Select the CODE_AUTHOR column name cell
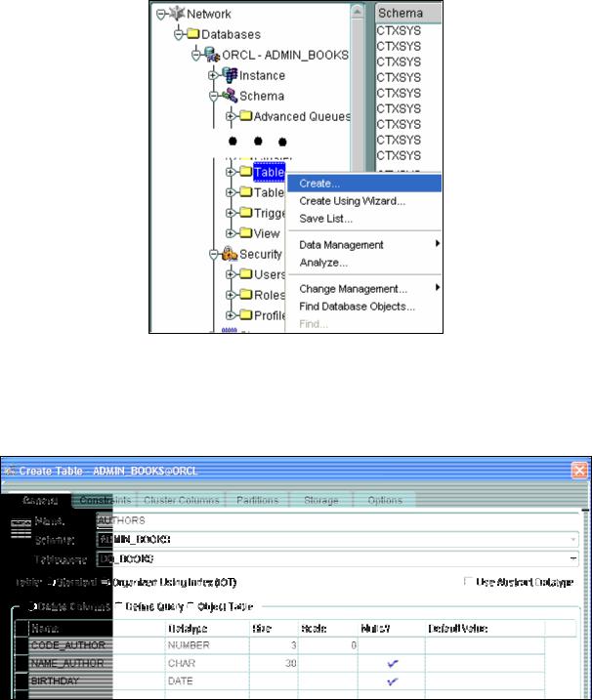Viewport: 592px width, 700px height. pos(97,645)
